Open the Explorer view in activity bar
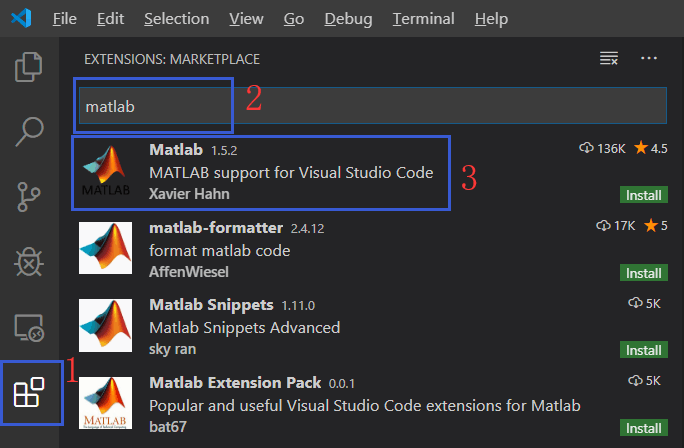Image resolution: width=684 pixels, height=448 pixels. [29, 69]
